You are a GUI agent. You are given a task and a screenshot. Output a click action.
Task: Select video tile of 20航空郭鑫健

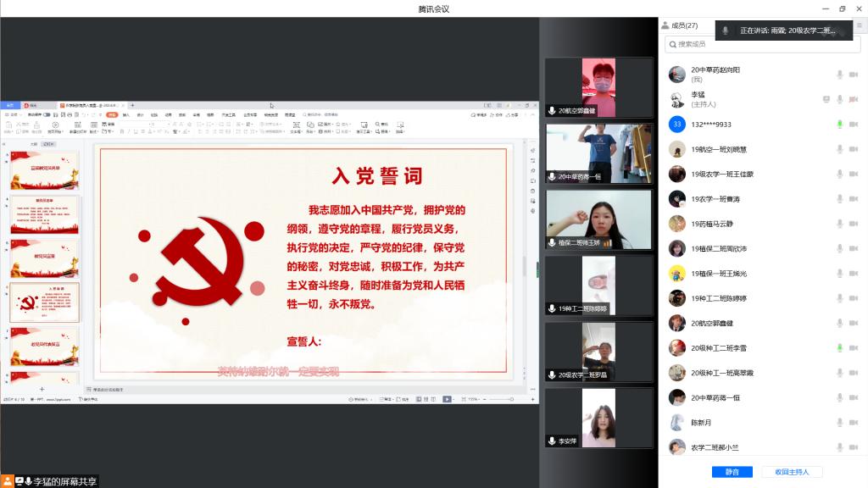pos(598,87)
